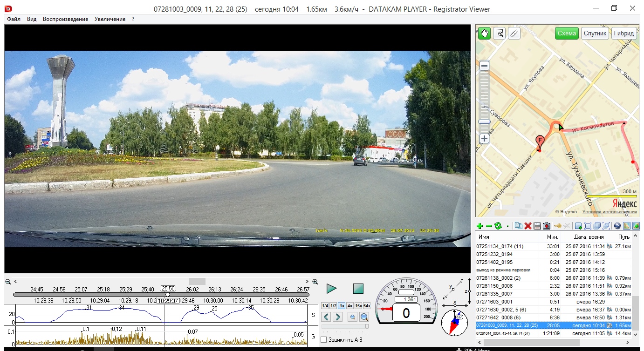This screenshot has width=644, height=351.
Task: Select the hand pan tool on map
Action: (485, 34)
